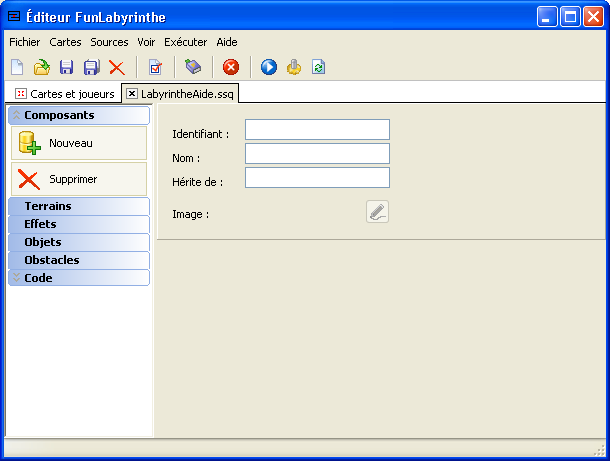The height and width of the screenshot is (461, 610).
Task: Click the blue play run icon
Action: click(269, 67)
